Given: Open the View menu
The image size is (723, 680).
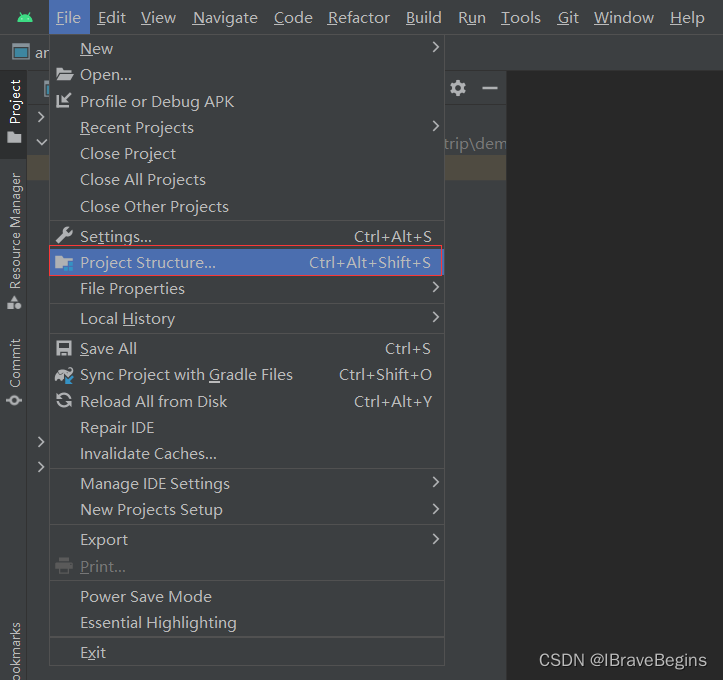Looking at the screenshot, I should 158,18.
